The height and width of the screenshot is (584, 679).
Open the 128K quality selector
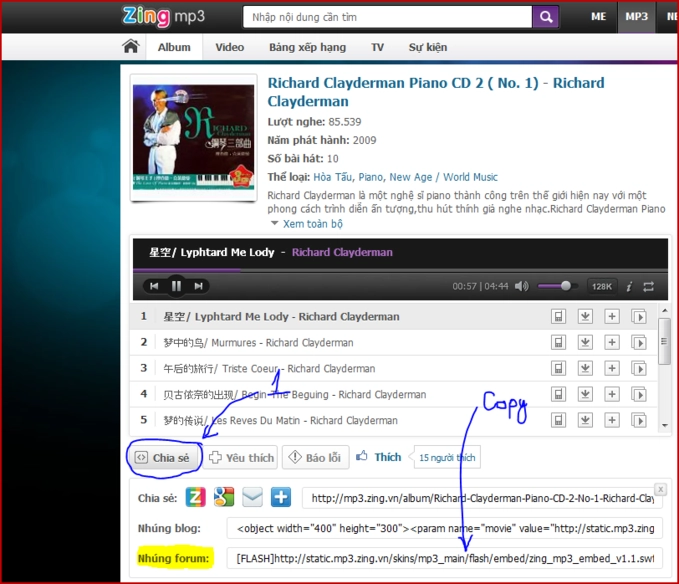(601, 287)
